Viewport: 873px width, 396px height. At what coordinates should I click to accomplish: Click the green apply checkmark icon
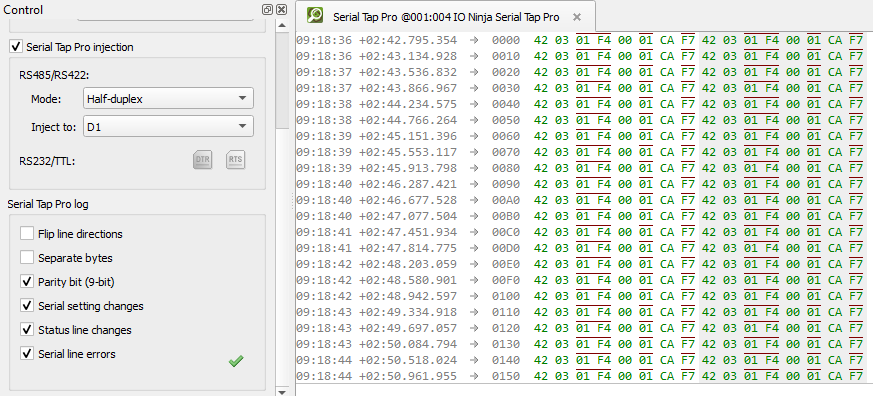click(x=236, y=361)
